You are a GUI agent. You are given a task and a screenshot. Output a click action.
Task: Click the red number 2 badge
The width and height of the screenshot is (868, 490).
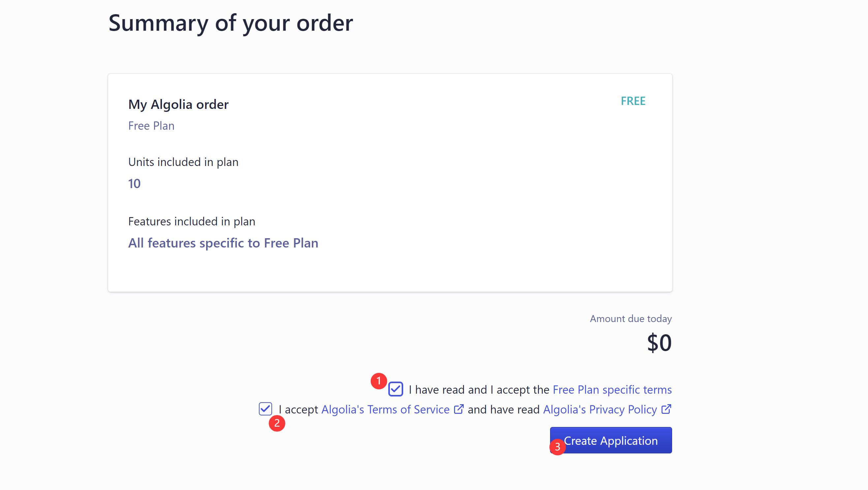(277, 423)
